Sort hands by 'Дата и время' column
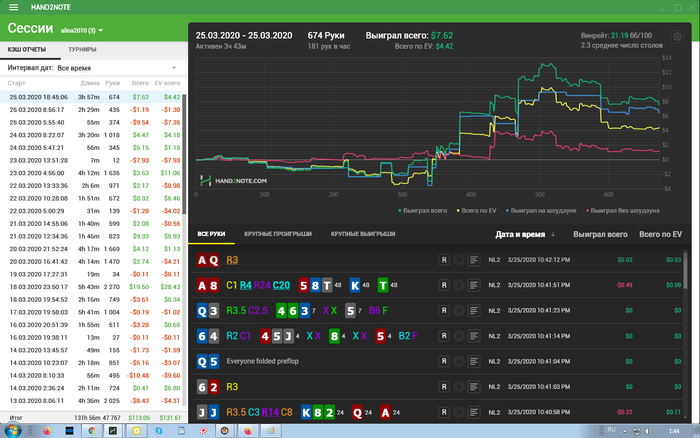 525,234
